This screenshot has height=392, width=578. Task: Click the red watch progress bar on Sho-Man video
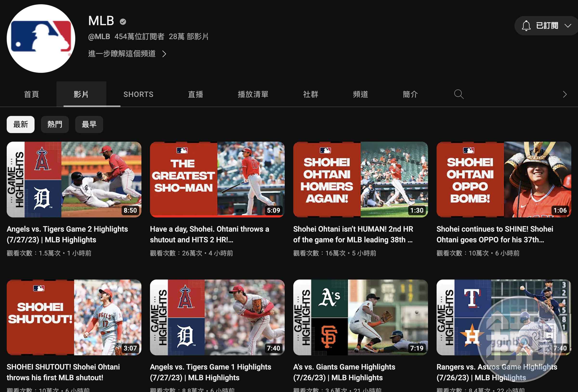[217, 216]
